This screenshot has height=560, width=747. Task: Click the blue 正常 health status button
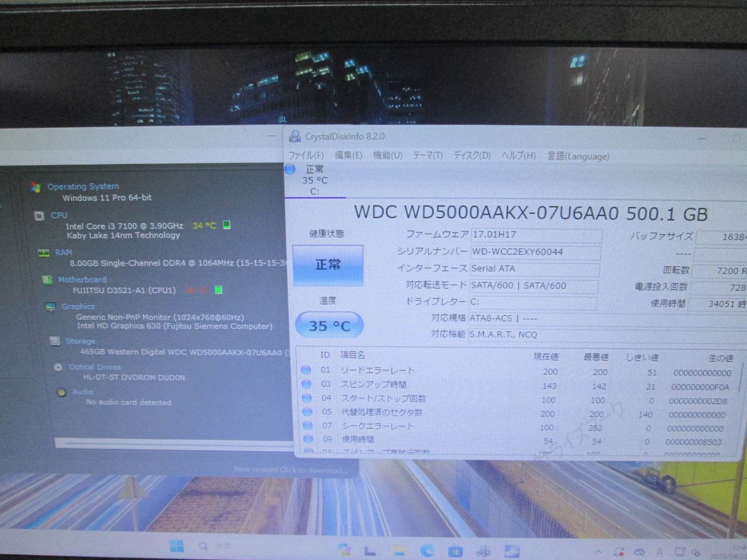pos(328,265)
